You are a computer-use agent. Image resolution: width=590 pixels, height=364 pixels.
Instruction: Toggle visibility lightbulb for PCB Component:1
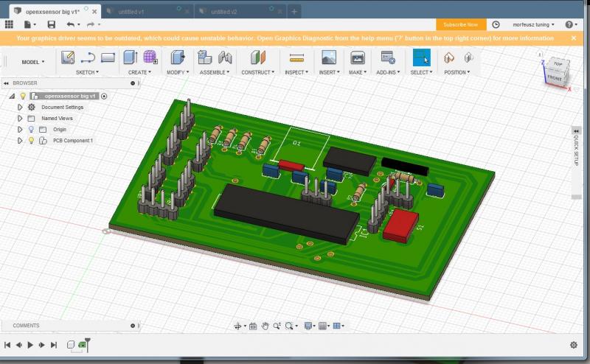point(31,140)
